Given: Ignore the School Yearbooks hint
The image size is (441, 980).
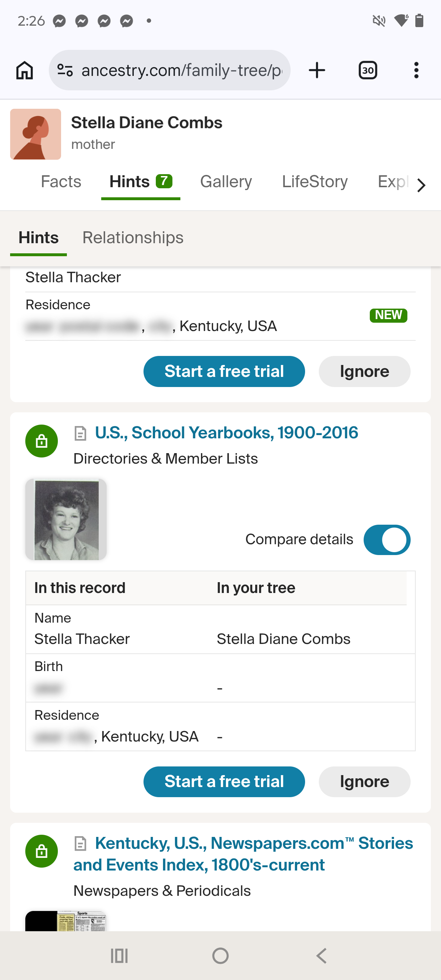Looking at the screenshot, I should [x=364, y=781].
